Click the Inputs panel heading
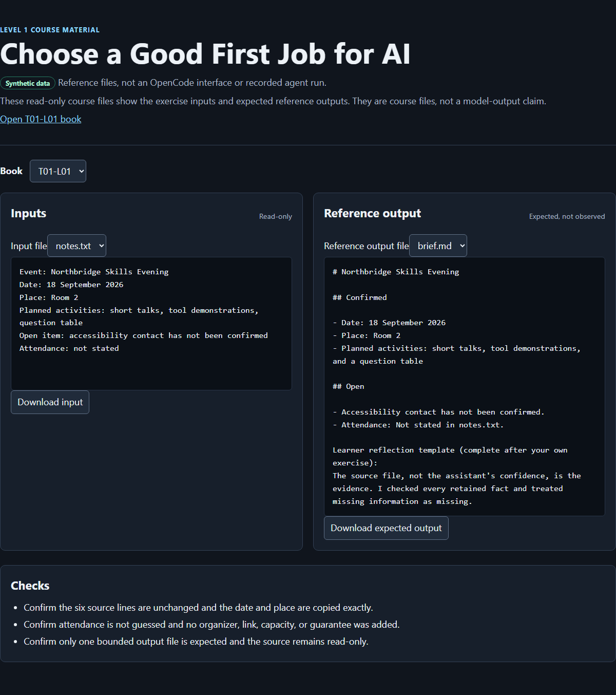616x695 pixels. [29, 213]
